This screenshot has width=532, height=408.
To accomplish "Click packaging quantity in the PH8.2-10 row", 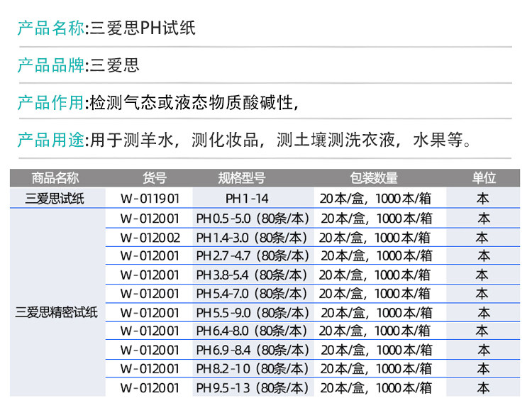I will (x=376, y=369).
